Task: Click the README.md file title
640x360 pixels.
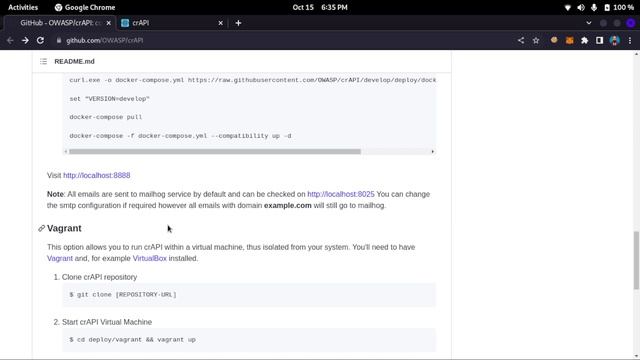Action: pos(74,61)
